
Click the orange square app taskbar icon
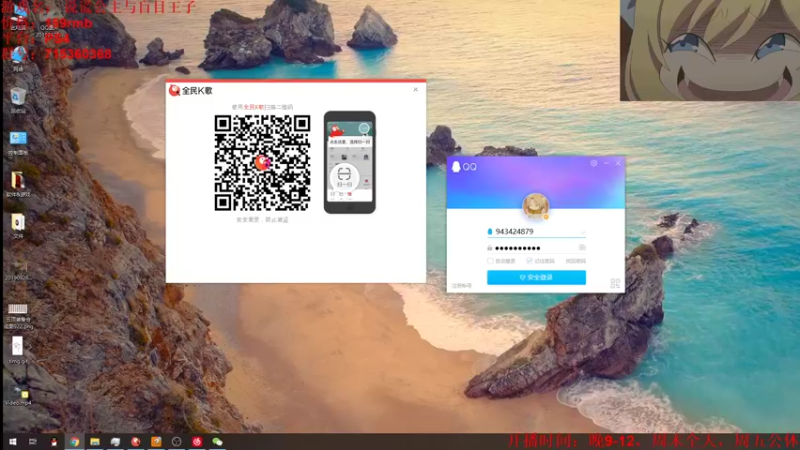(156, 442)
